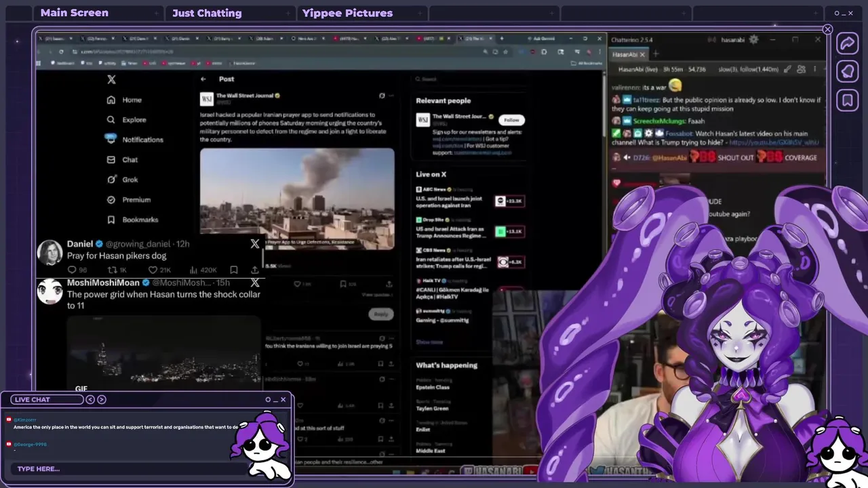Click the Grok icon in sidebar
The height and width of the screenshot is (488, 868).
click(111, 179)
